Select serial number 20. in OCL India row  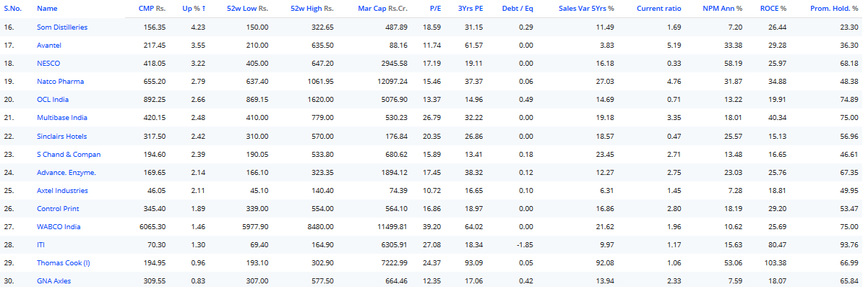[9, 99]
